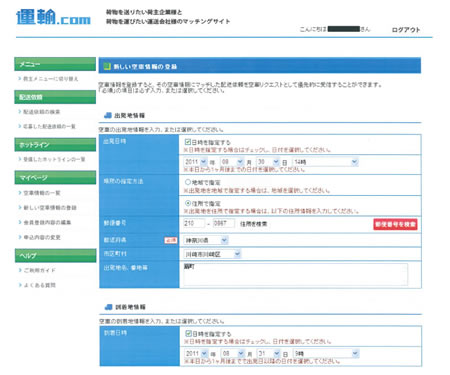Open the arrival day dropdown showing 31
Viewport: 450px width, 375px height.
pos(269,353)
